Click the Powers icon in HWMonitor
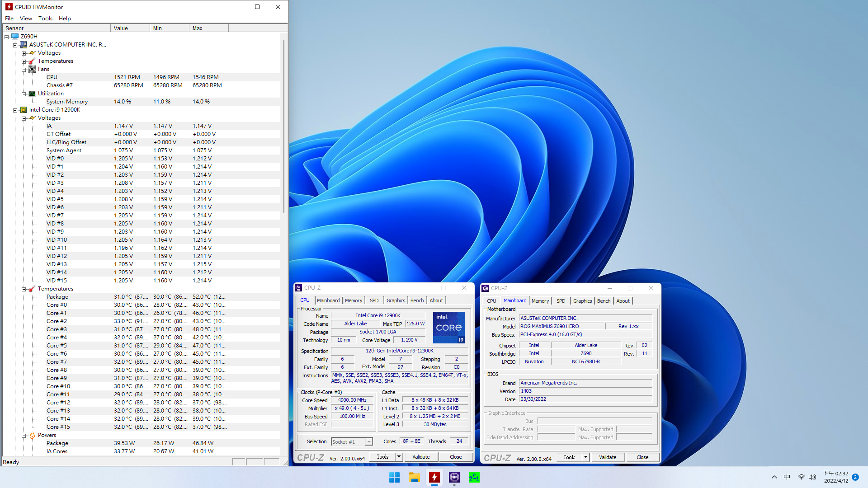The height and width of the screenshot is (488, 868). point(32,435)
